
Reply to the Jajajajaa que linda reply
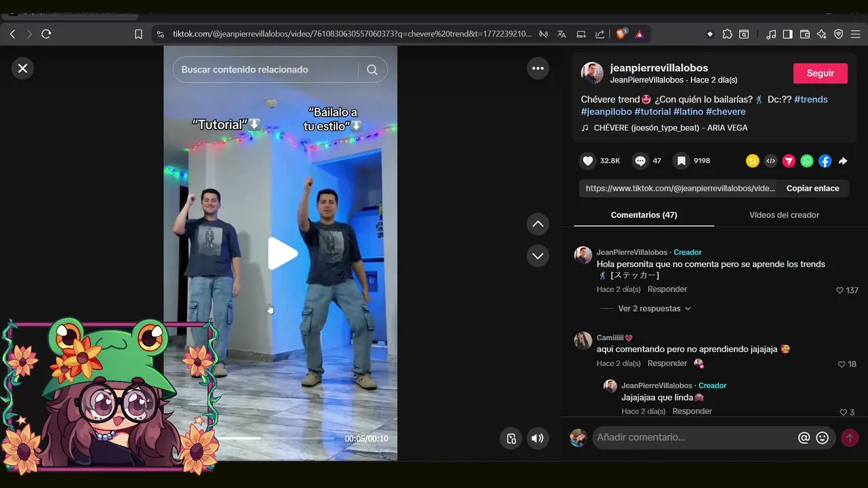click(x=692, y=411)
